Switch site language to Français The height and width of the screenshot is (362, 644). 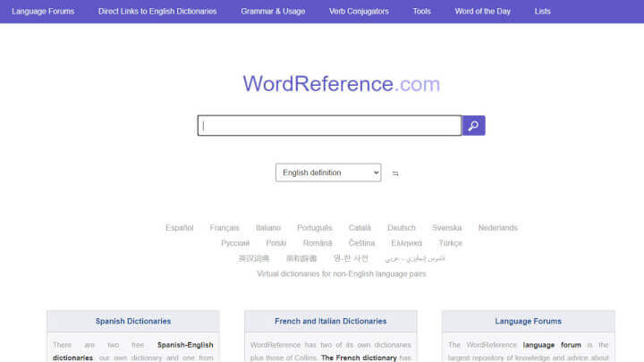[x=225, y=228]
